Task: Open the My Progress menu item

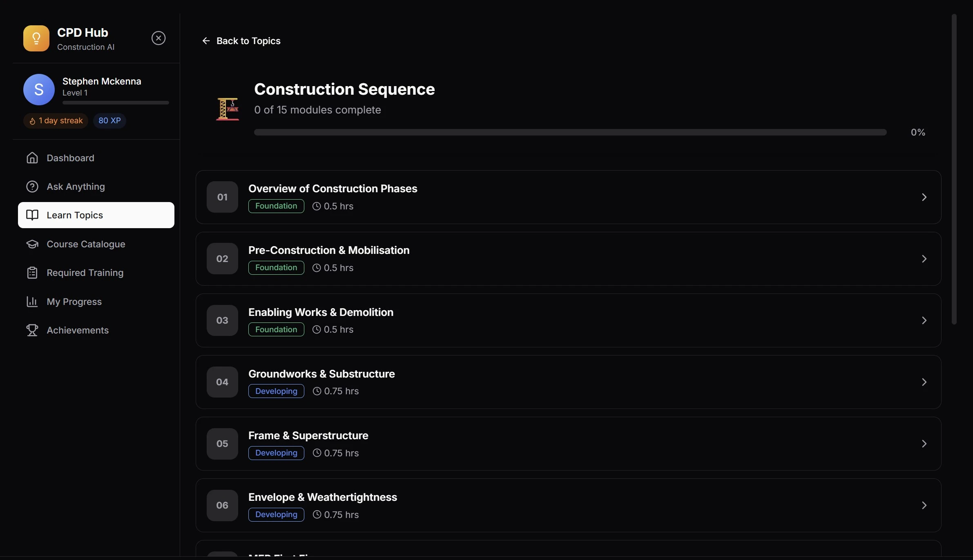Action: (74, 302)
